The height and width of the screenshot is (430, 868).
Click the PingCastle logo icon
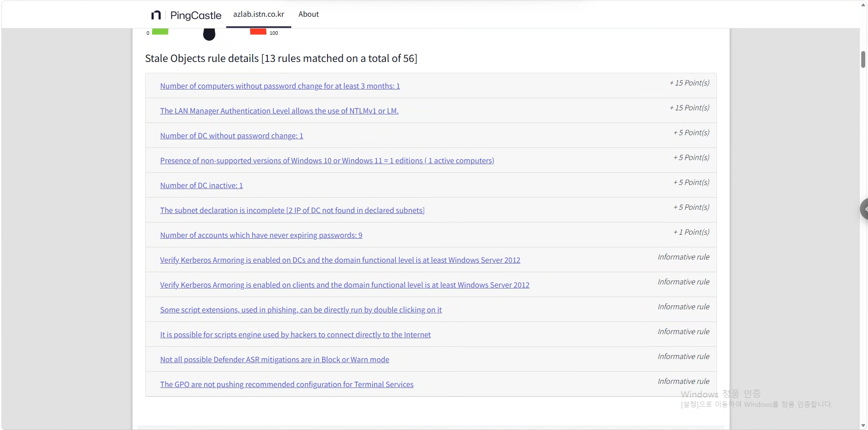(x=156, y=15)
